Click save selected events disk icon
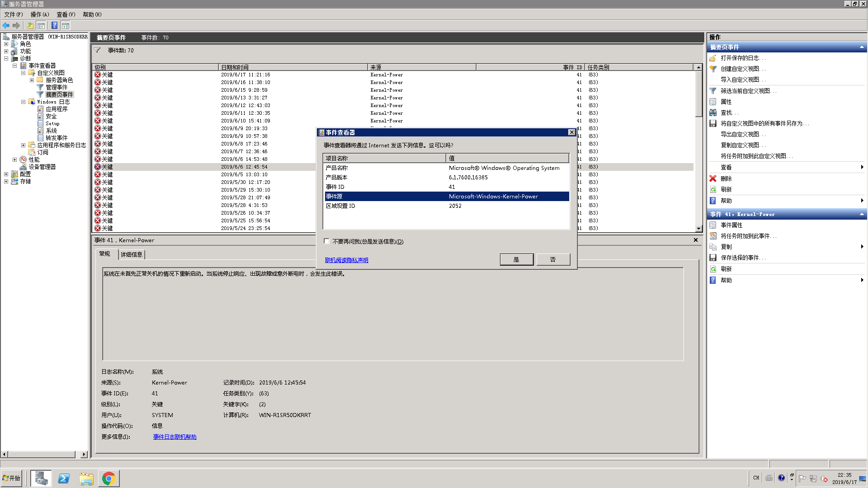Image resolution: width=868 pixels, height=488 pixels. tap(713, 258)
